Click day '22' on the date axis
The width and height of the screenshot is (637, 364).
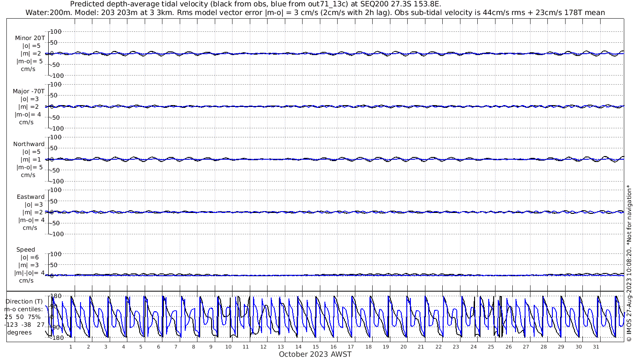438,347
